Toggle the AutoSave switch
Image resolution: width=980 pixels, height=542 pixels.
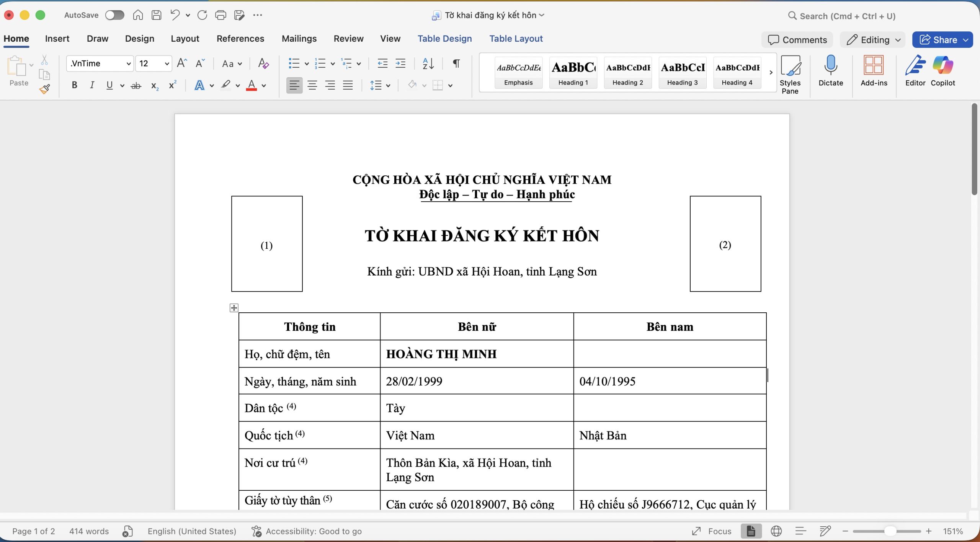click(x=115, y=15)
